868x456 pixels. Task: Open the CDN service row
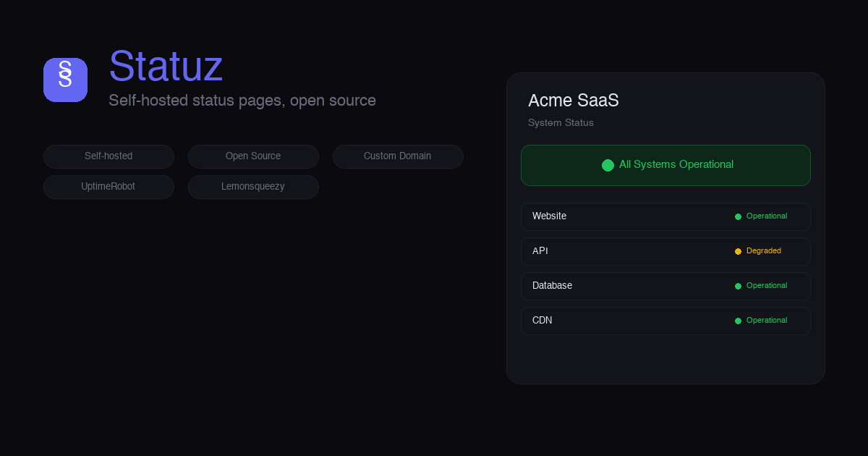[x=665, y=321]
